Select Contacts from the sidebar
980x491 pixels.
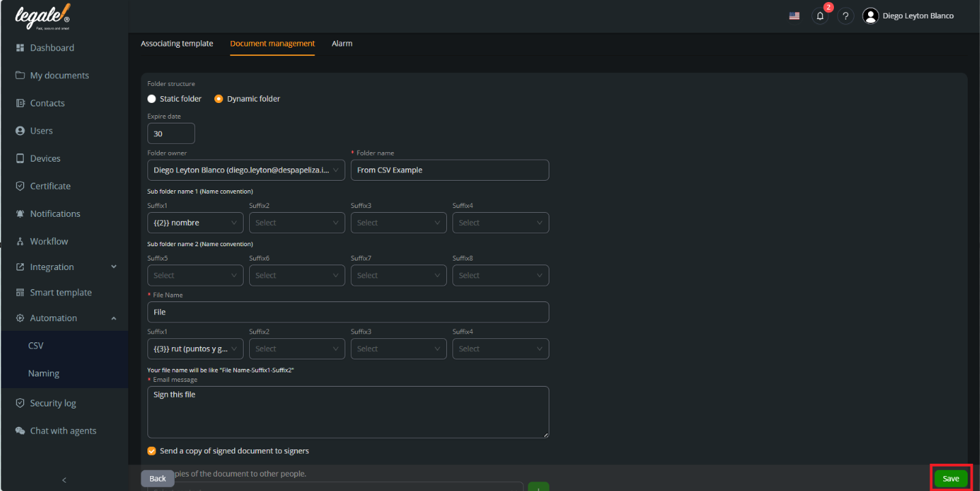(x=46, y=102)
